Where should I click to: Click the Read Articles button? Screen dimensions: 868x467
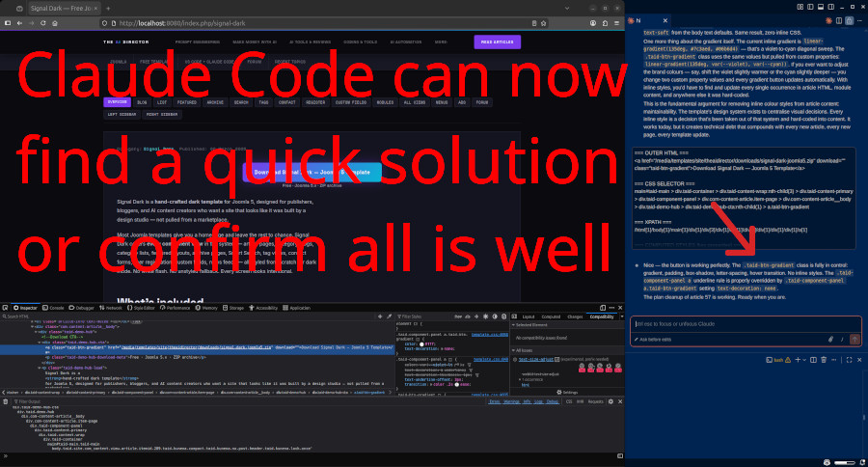[x=497, y=42]
